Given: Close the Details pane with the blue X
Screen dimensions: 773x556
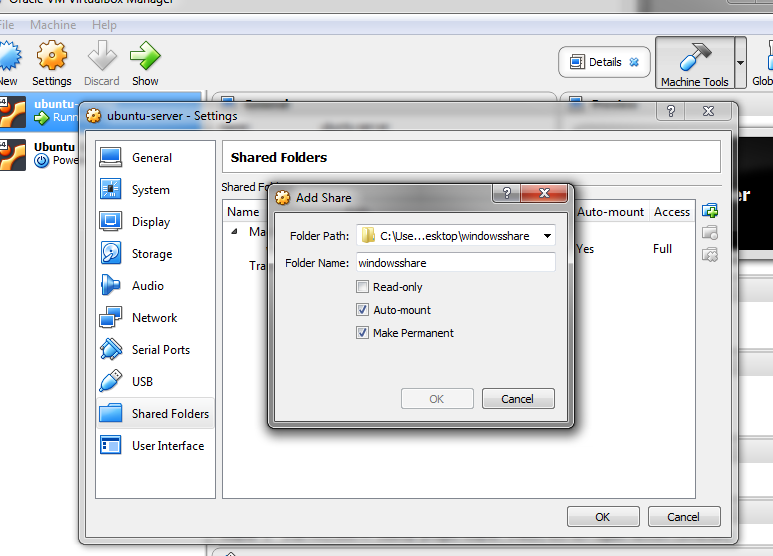Looking at the screenshot, I should tap(634, 62).
